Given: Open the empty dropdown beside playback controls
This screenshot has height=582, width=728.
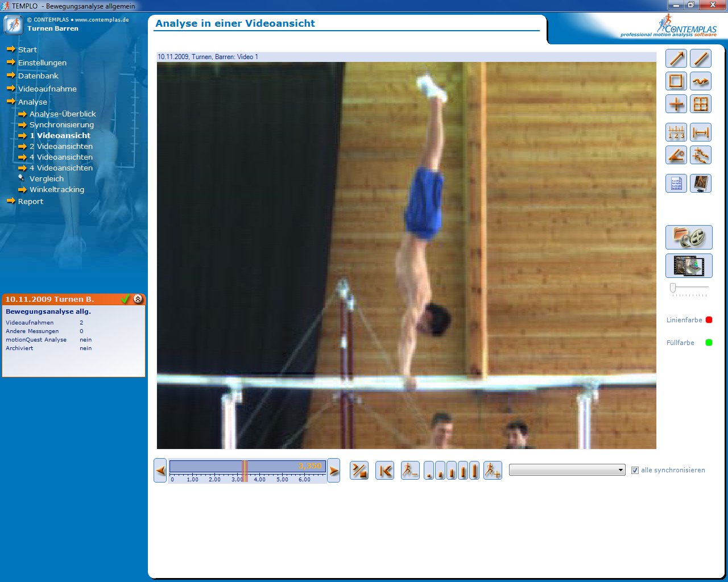Looking at the screenshot, I should (567, 470).
